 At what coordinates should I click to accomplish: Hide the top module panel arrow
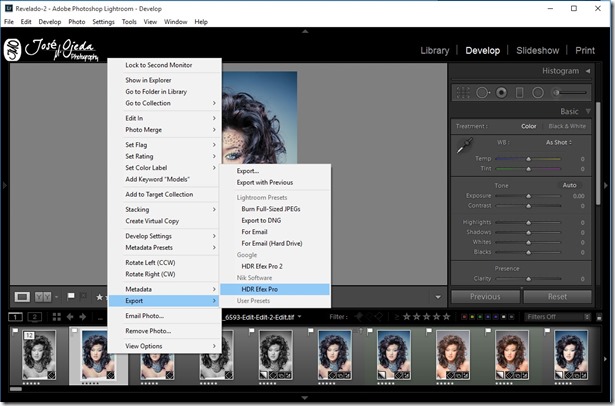pos(305,31)
